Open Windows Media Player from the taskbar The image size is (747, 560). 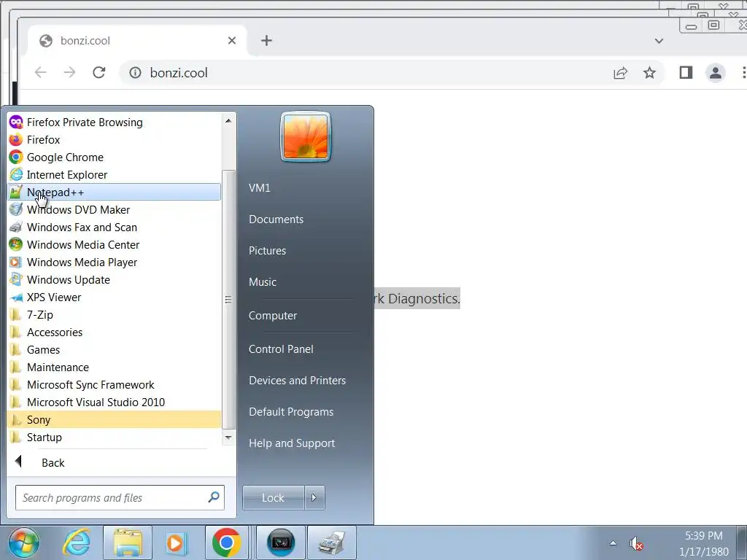pyautogui.click(x=175, y=542)
